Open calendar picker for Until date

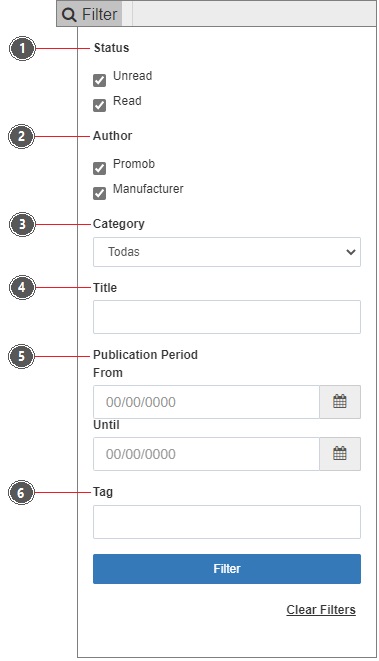coord(340,454)
